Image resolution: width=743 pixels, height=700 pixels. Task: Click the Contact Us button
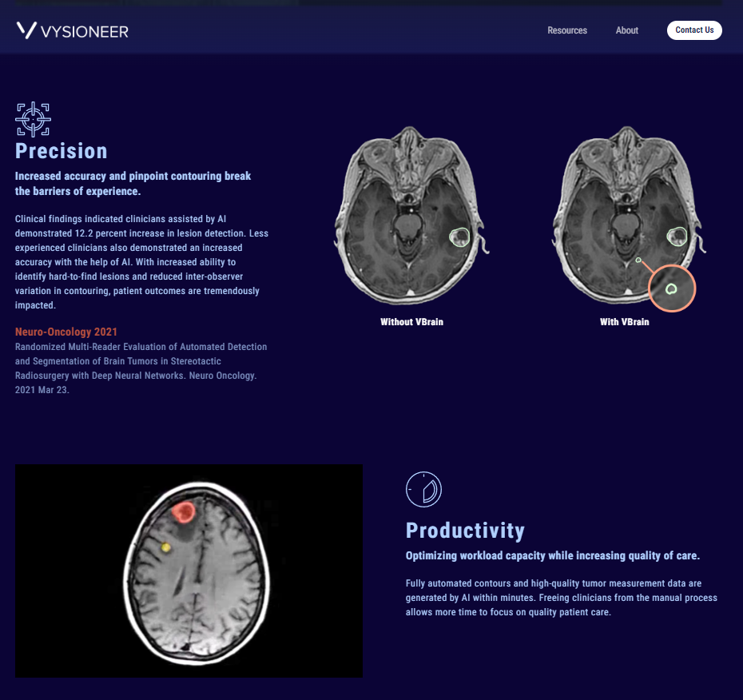(694, 30)
